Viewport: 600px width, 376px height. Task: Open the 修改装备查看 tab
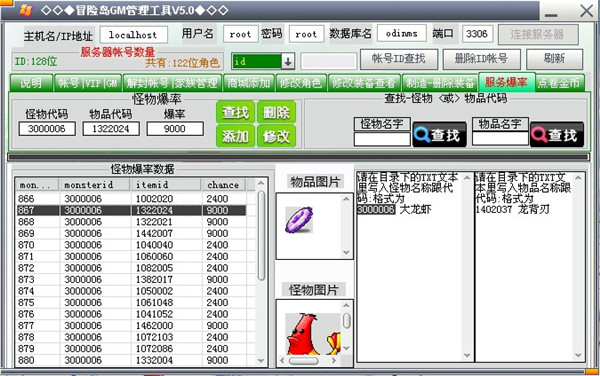tap(364, 83)
